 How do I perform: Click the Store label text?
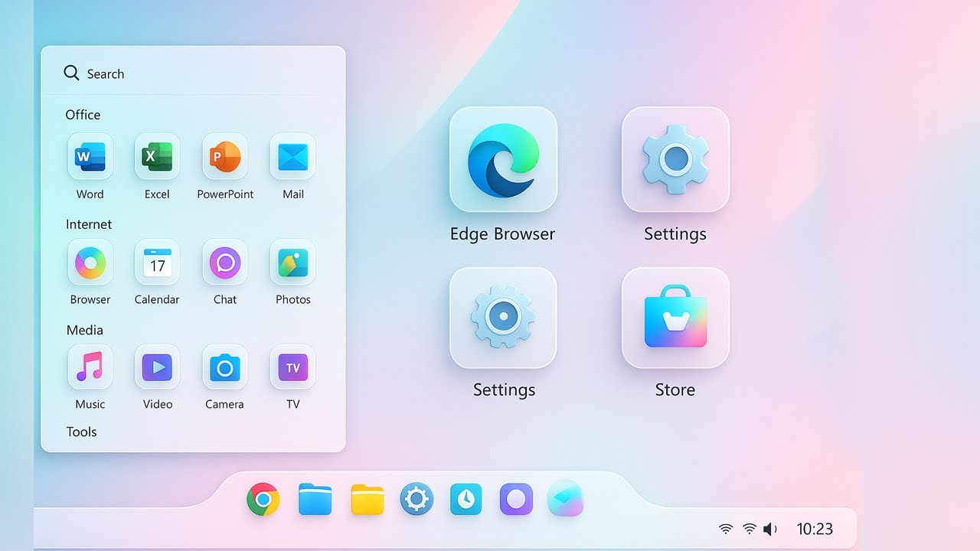click(x=675, y=390)
